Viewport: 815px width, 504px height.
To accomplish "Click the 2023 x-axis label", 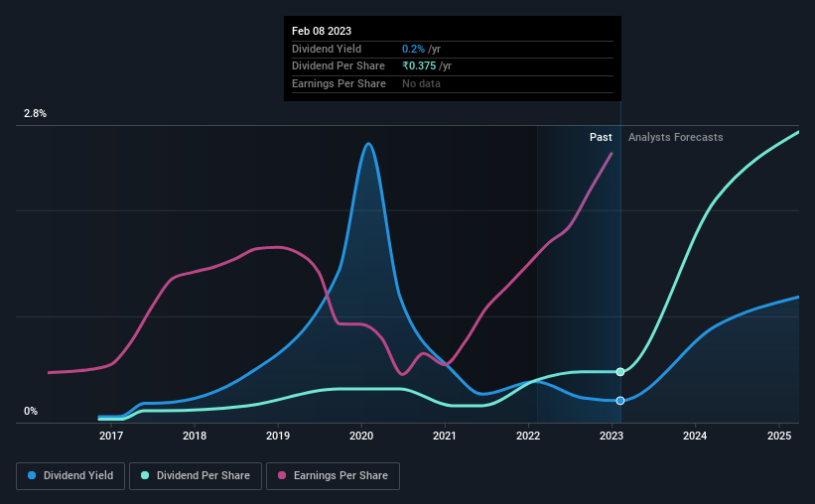I will point(611,436).
